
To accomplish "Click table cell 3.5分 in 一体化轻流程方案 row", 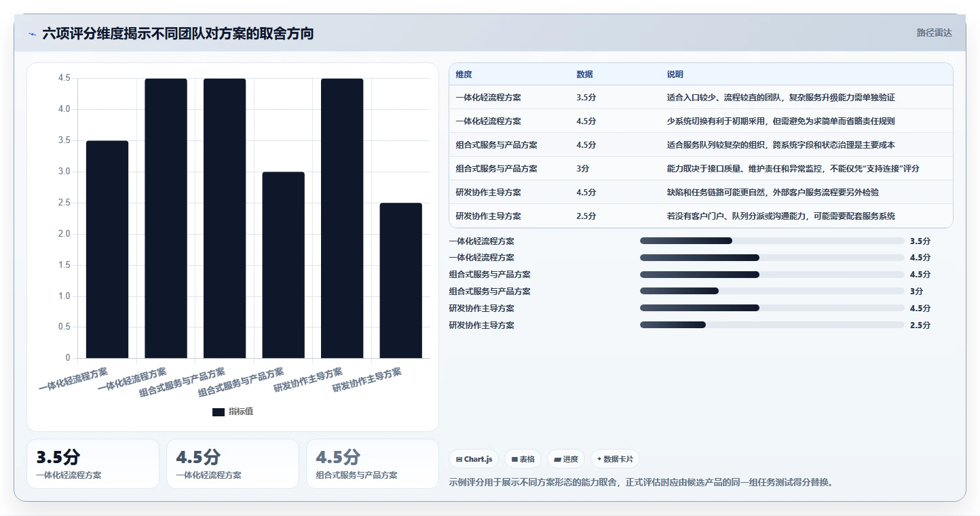I will click(x=586, y=98).
